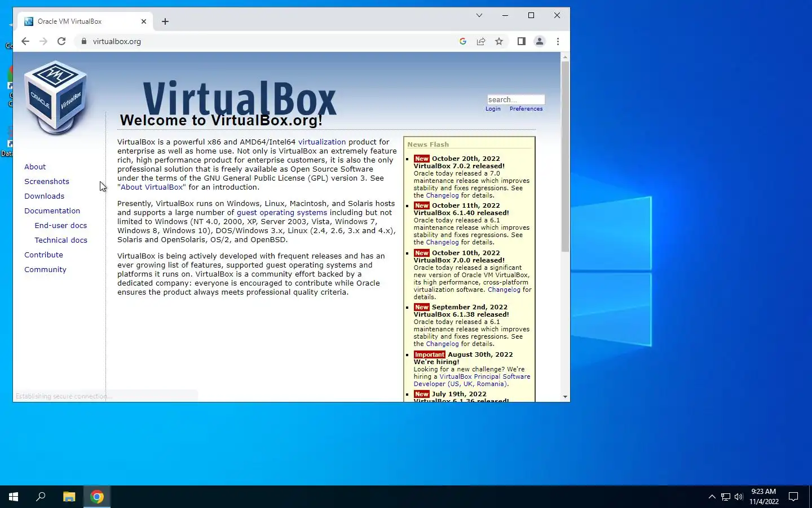Click the browser forward arrow
The height and width of the screenshot is (508, 812).
point(43,41)
